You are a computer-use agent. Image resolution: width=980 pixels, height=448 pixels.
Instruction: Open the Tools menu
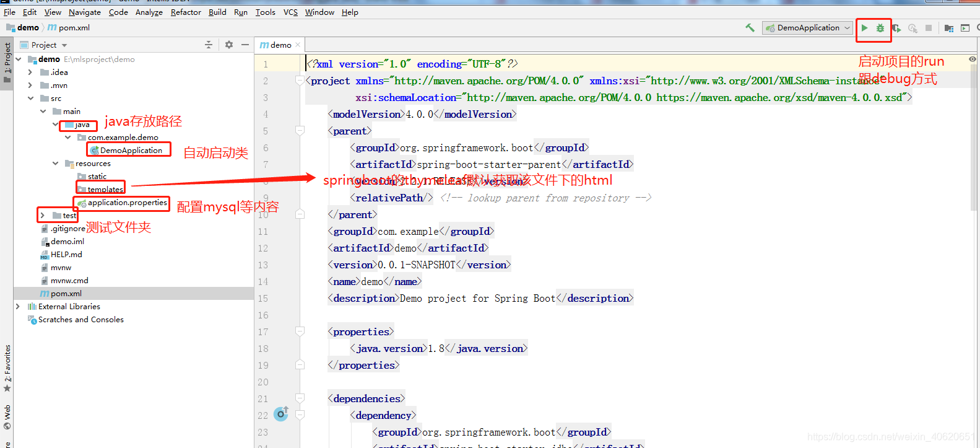[x=266, y=12]
